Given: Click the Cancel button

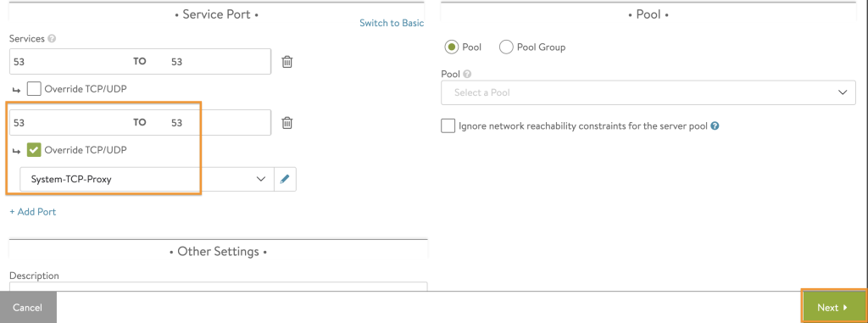Looking at the screenshot, I should click(28, 307).
